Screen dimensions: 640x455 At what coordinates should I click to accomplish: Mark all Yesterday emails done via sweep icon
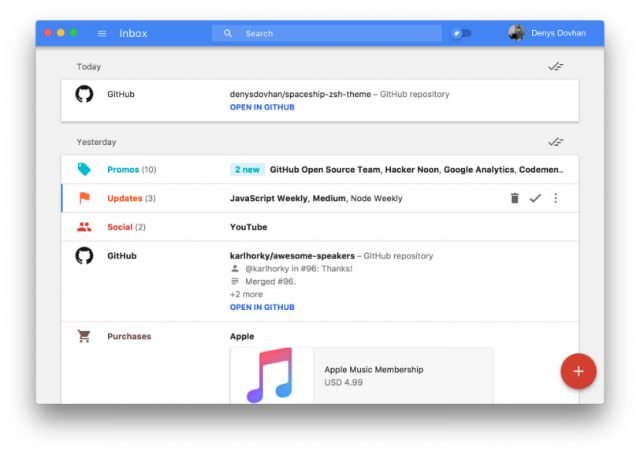pyautogui.click(x=556, y=142)
